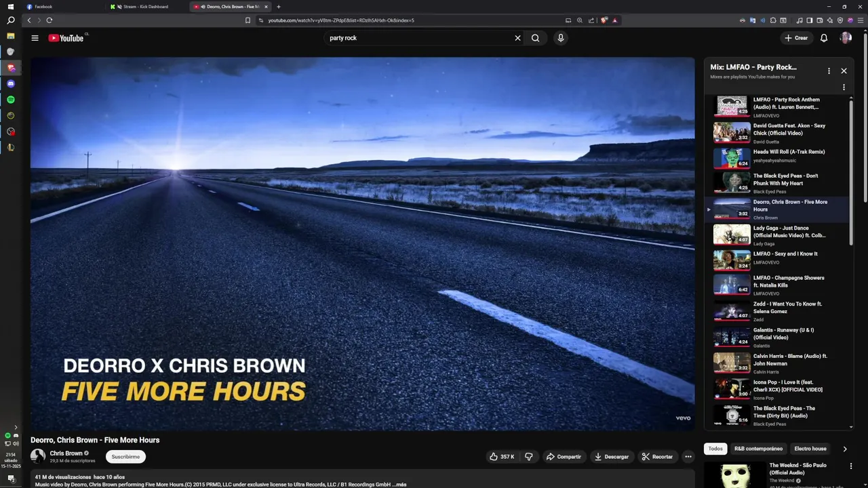Open the notifications bell
868x488 pixels.
tap(824, 38)
